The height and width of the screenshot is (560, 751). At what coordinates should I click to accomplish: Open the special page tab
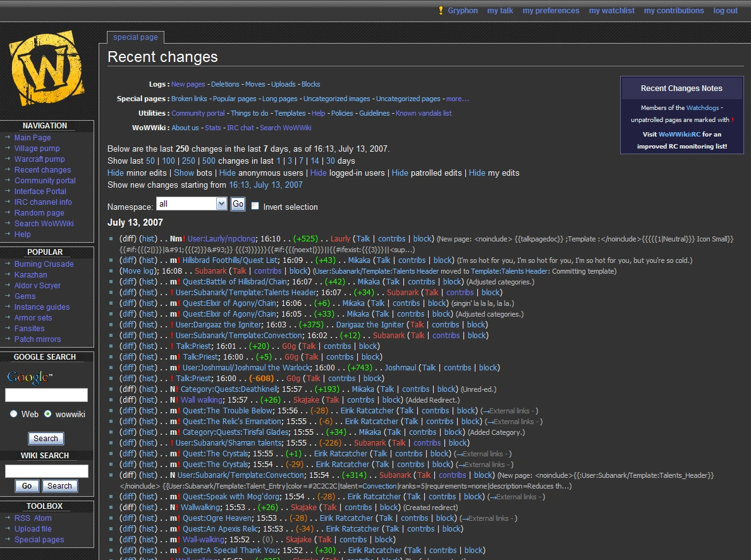coord(135,37)
